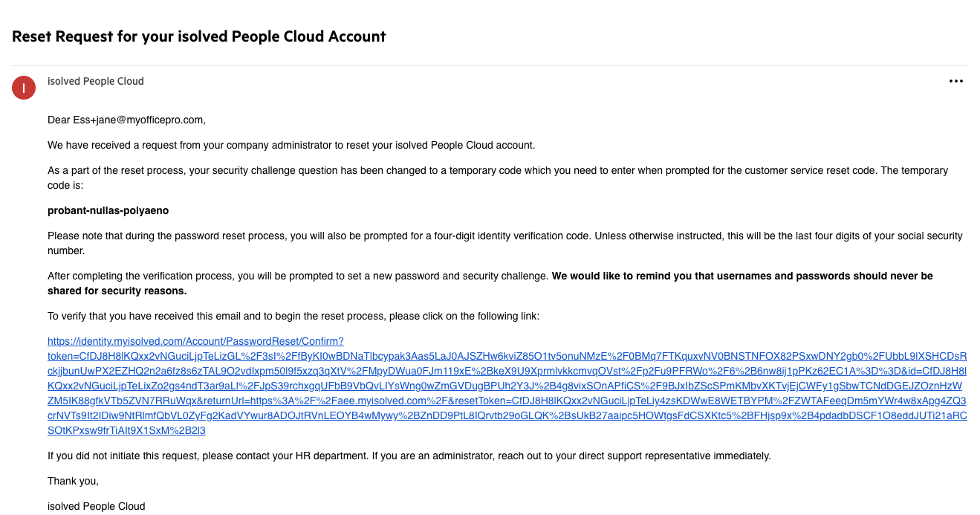Click the subject line of the email

tap(198, 36)
